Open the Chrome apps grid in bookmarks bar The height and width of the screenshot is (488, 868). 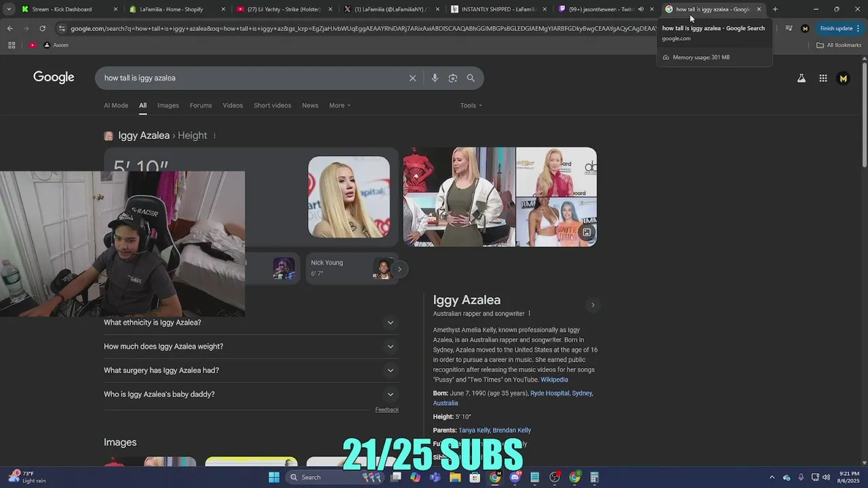pos(12,45)
